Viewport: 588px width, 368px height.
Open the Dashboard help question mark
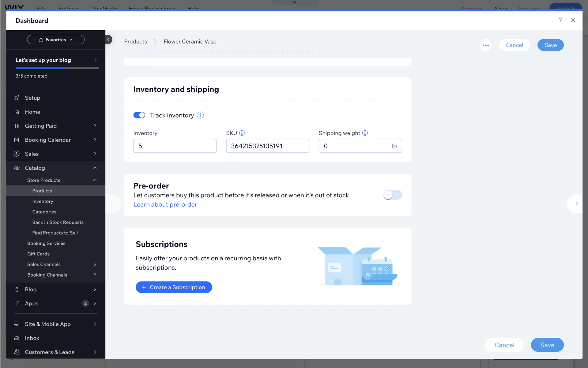(x=560, y=20)
